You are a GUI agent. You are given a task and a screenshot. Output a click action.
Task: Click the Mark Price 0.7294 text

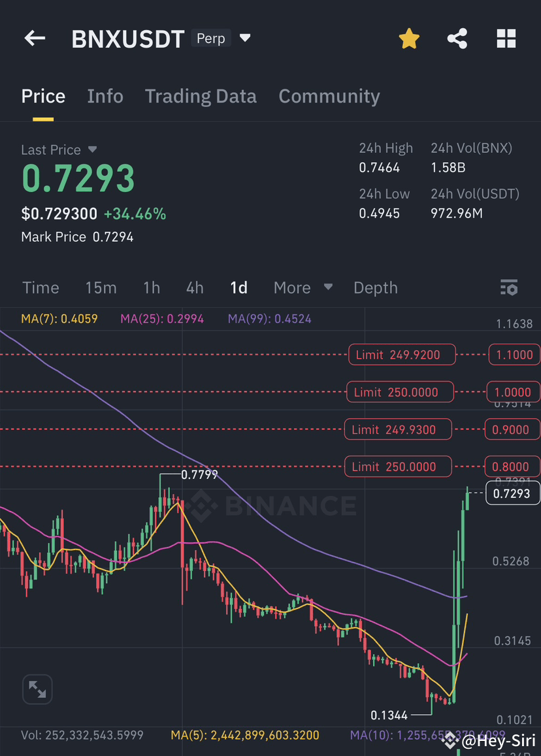77,237
